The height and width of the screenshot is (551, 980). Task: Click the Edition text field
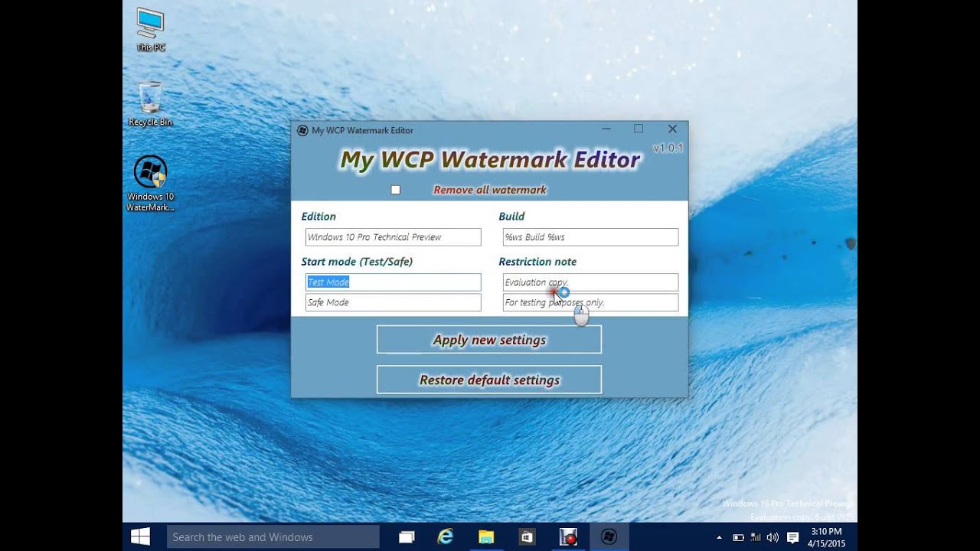393,237
